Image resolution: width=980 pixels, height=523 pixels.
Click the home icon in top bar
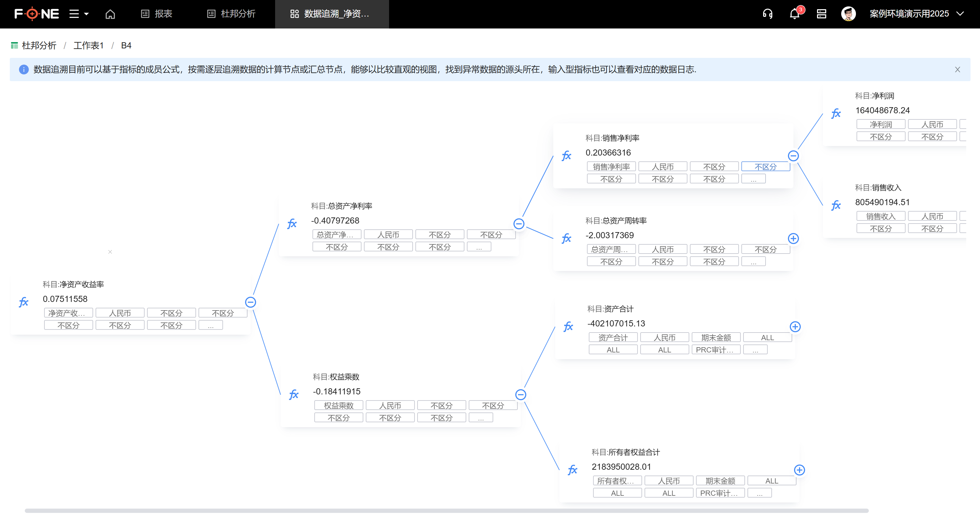[110, 14]
